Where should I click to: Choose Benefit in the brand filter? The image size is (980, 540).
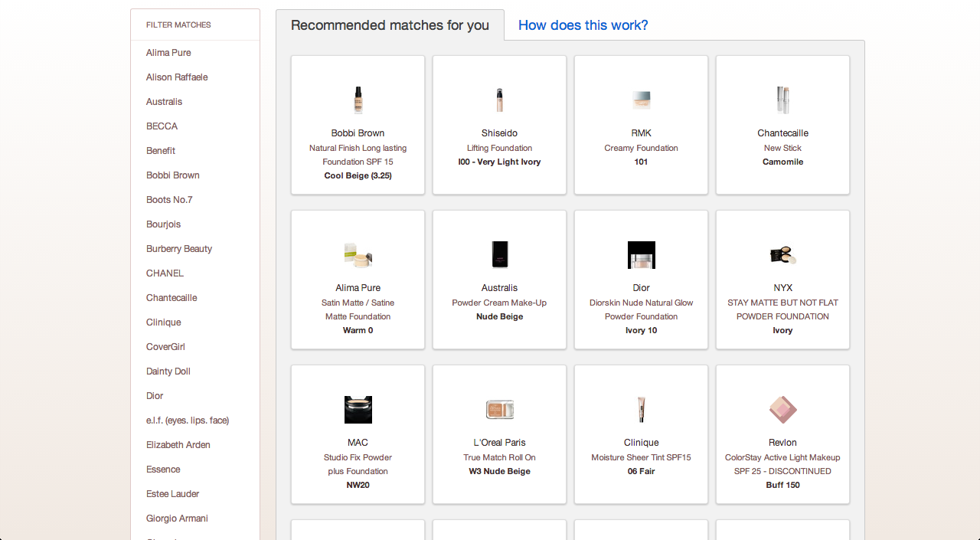pyautogui.click(x=161, y=151)
